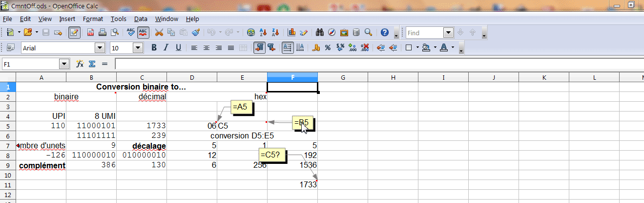Viewport: 644px width, 203px height.
Task: Align cell text left
Action: [x=194, y=47]
